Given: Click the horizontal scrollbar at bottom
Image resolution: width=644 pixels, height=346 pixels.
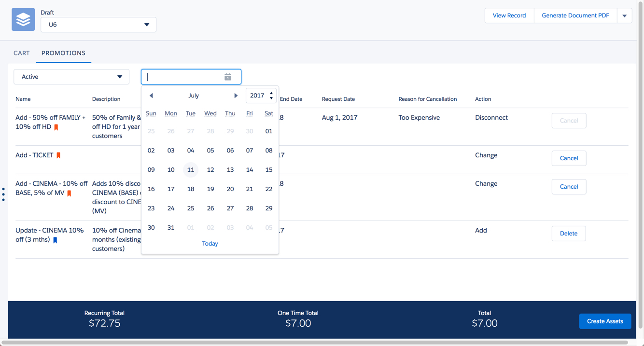Looking at the screenshot, I should point(314,343).
